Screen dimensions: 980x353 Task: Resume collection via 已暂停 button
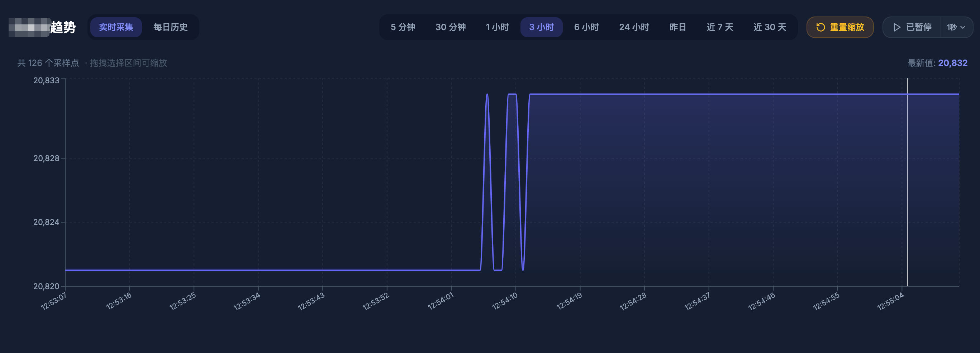click(912, 27)
